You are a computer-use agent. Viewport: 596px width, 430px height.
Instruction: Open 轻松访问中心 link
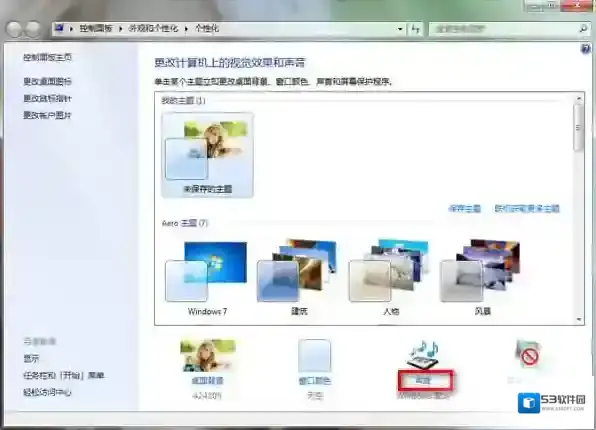[48, 392]
